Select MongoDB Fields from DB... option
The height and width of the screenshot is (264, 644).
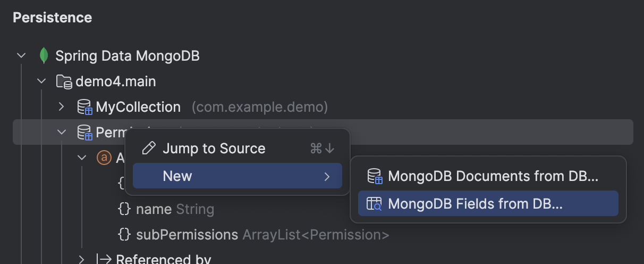(x=474, y=204)
